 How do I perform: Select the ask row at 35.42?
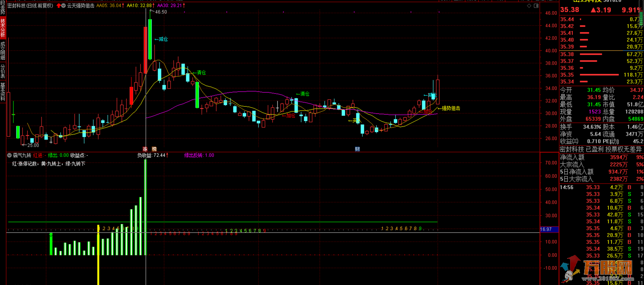pos(601,26)
